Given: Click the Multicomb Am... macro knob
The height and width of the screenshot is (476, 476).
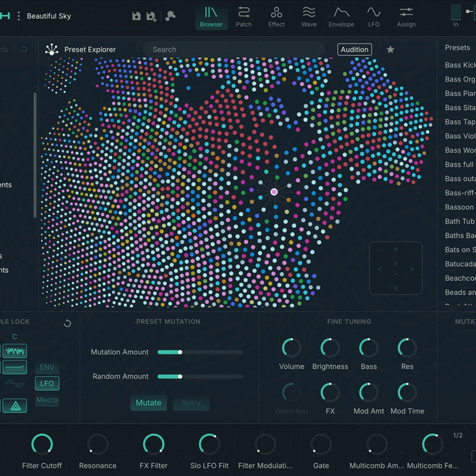Looking at the screenshot, I should point(377,445).
